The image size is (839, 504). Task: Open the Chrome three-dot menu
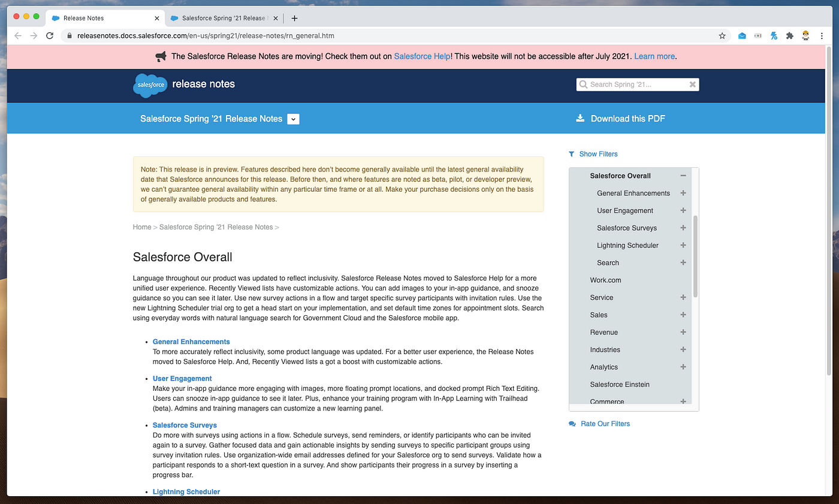coord(822,35)
